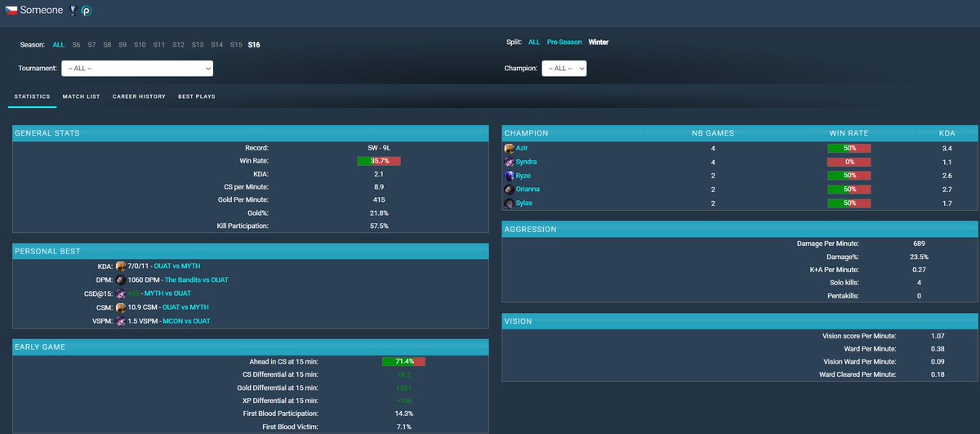The image size is (980, 434).
Task: Click the Kill Participation value 57.5%
Action: (379, 226)
